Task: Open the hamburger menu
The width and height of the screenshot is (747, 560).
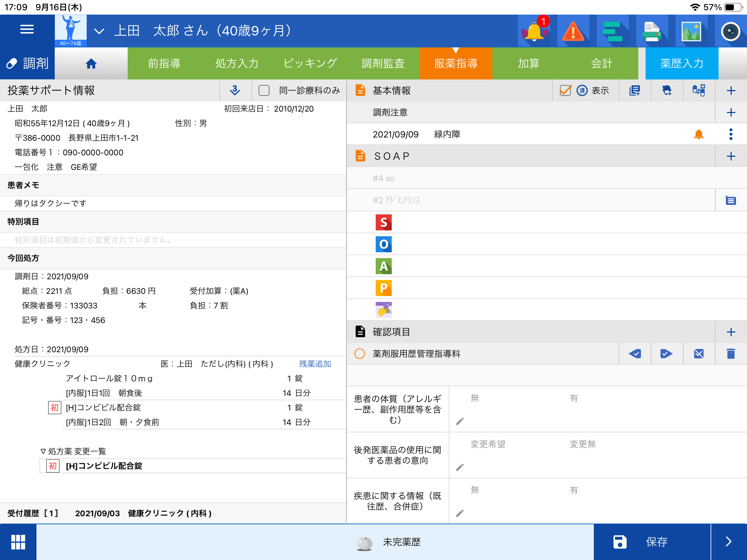Action: point(27,30)
